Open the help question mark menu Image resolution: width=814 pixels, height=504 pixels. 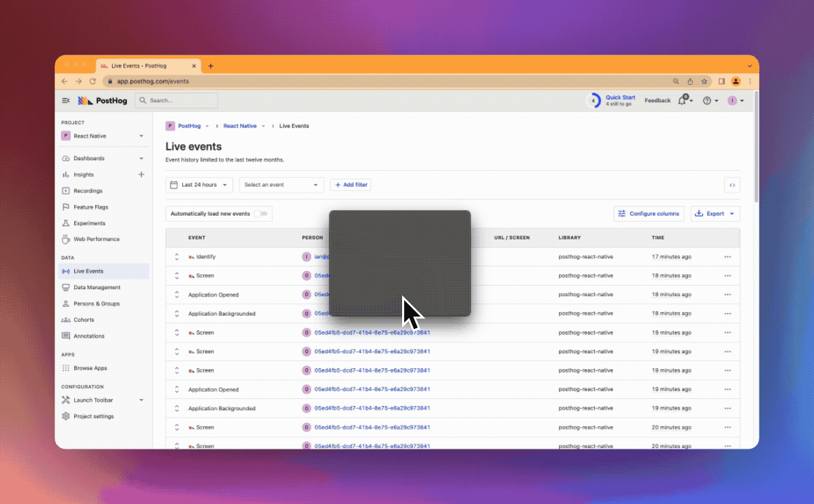pyautogui.click(x=707, y=101)
